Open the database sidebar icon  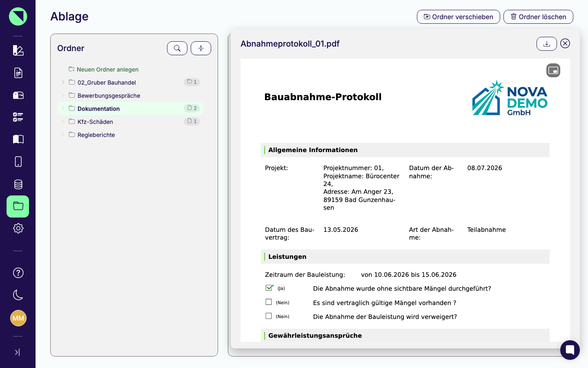pos(18,184)
